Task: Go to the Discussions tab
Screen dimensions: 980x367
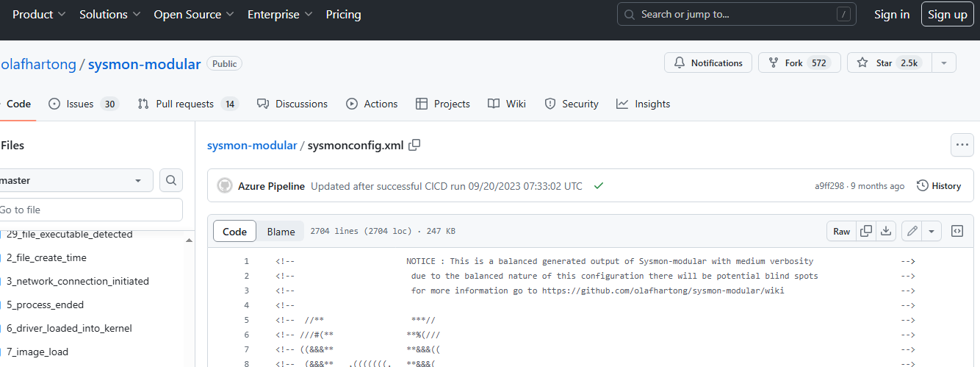Action: [x=292, y=104]
